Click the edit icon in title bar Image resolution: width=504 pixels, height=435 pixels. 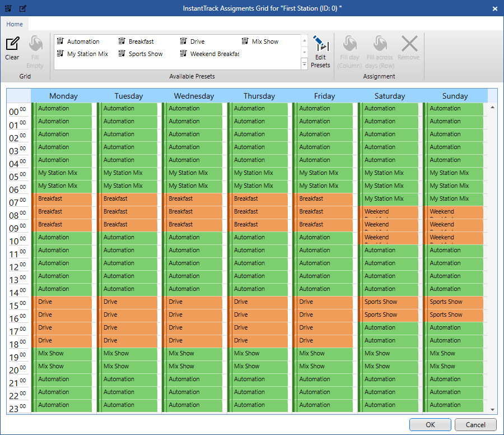(x=23, y=8)
